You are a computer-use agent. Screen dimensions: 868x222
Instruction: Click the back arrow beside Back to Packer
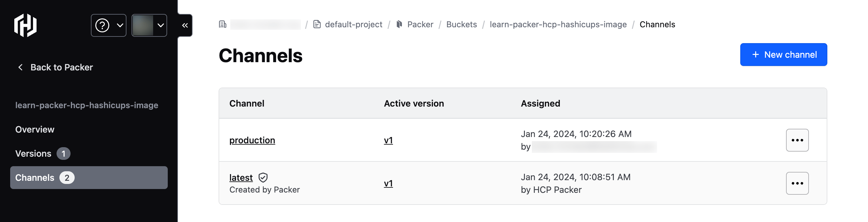(x=20, y=67)
